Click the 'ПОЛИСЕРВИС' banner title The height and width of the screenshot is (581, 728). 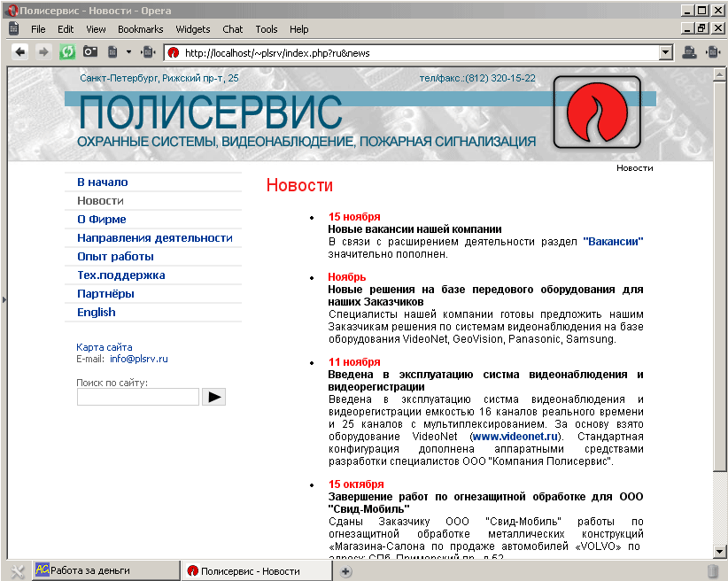tap(210, 112)
